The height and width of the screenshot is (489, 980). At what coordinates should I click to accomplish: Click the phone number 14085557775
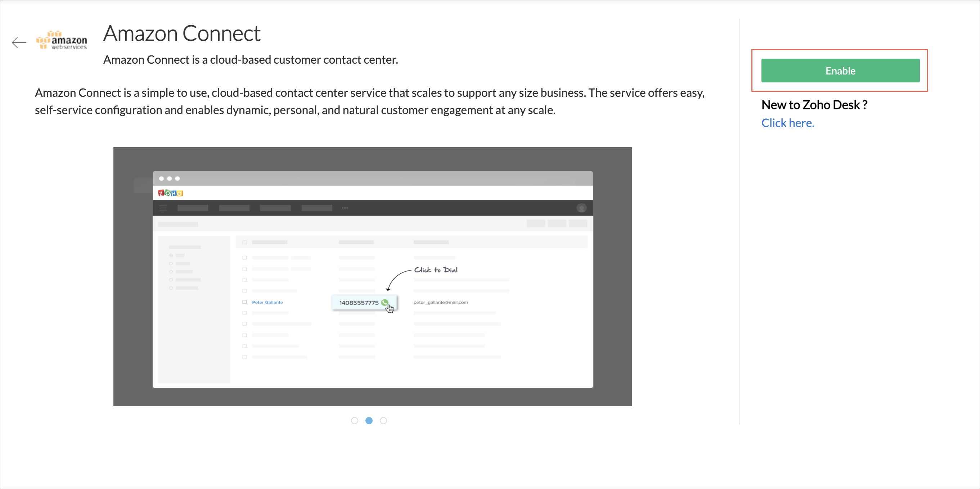tap(358, 303)
